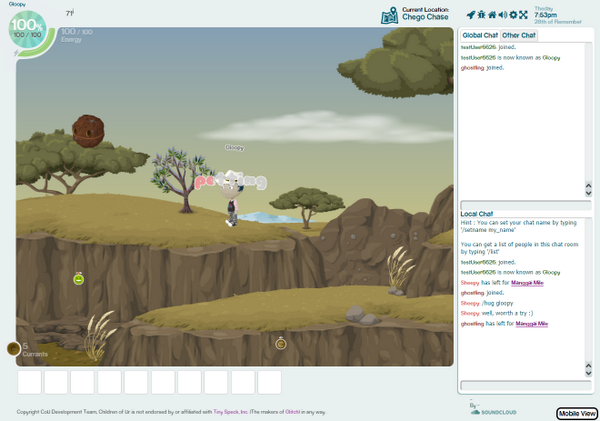Click "Sheepy: /hug gloopy" chat message
The height and width of the screenshot is (421, 600).
coord(487,303)
